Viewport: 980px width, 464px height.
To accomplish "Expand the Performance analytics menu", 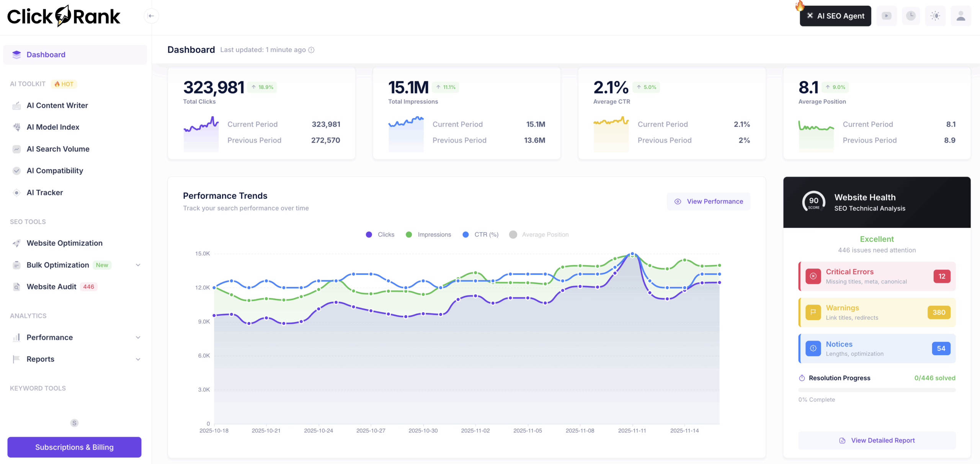I will [x=138, y=337].
